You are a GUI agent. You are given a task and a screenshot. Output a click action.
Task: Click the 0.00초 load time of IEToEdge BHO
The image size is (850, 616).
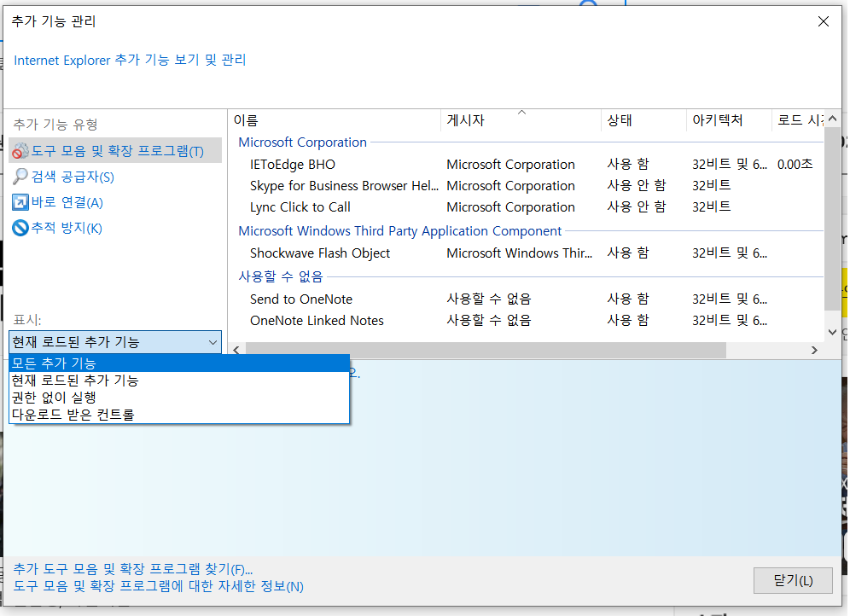coord(795,164)
